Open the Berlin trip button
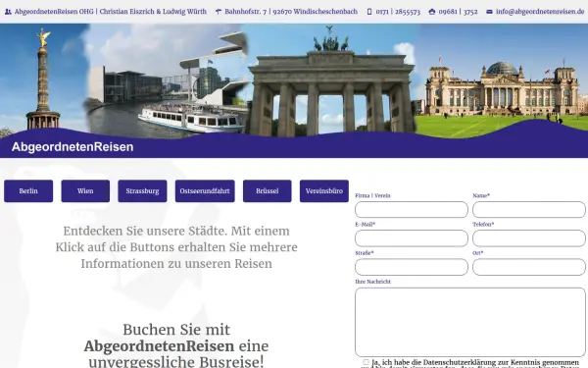Screen dimensions: 588x368 (28, 190)
